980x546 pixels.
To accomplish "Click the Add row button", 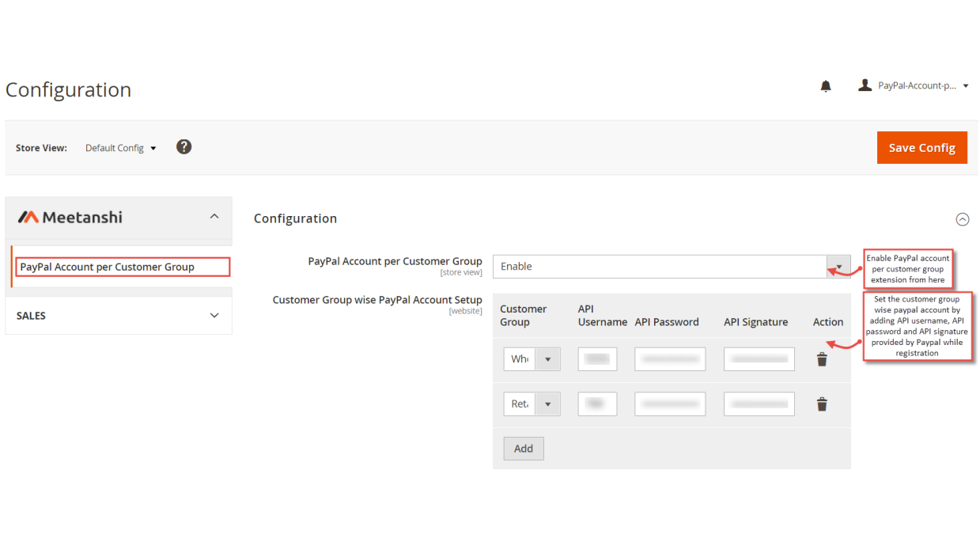I will (524, 449).
